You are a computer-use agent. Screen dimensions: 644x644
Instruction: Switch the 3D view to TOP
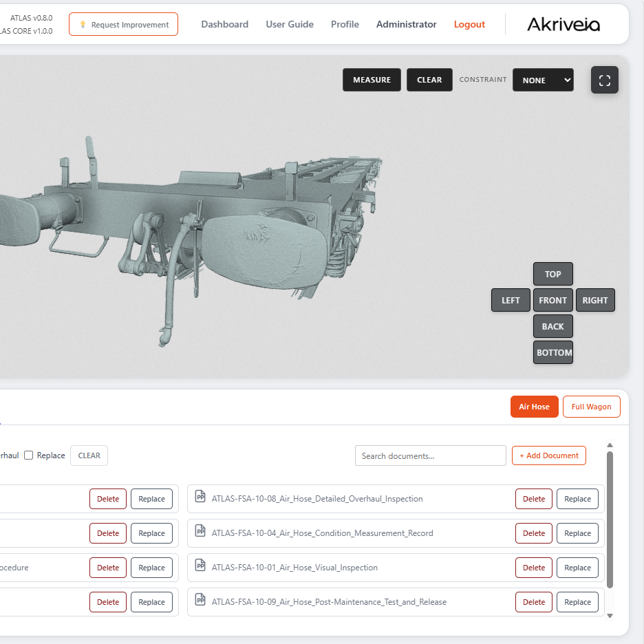[552, 274]
